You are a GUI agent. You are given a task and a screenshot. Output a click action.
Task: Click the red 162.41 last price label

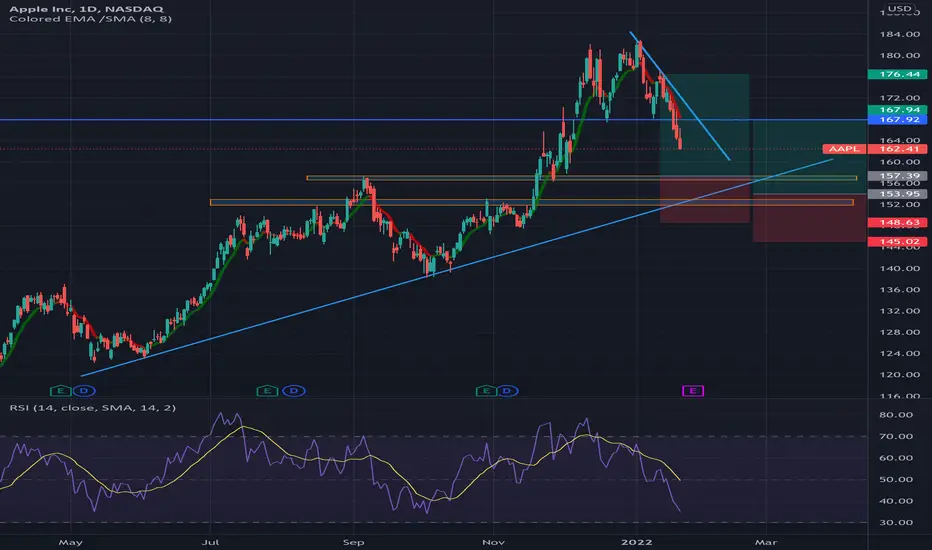899,149
